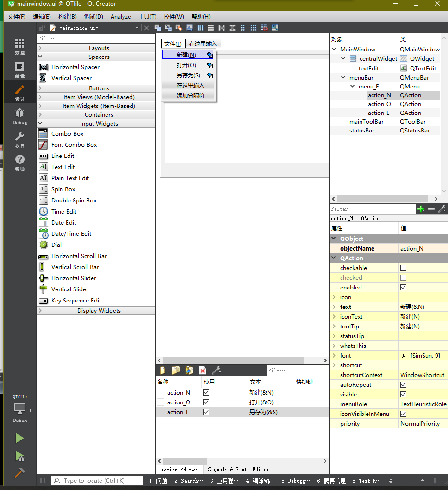Select Edit Buddies toolbar icon
Screen dimensions: 448x490
tap(179, 28)
